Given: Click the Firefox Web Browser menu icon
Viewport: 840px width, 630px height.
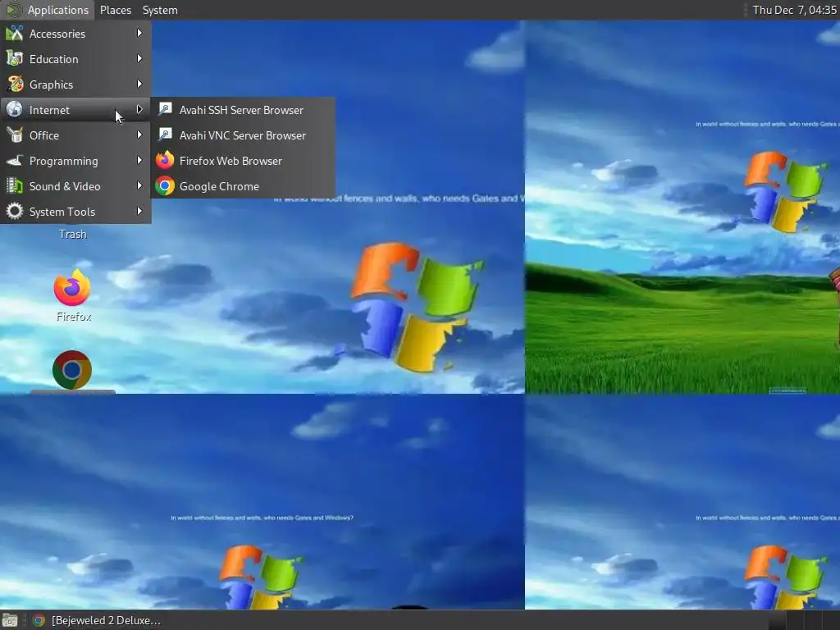Looking at the screenshot, I should coord(165,160).
